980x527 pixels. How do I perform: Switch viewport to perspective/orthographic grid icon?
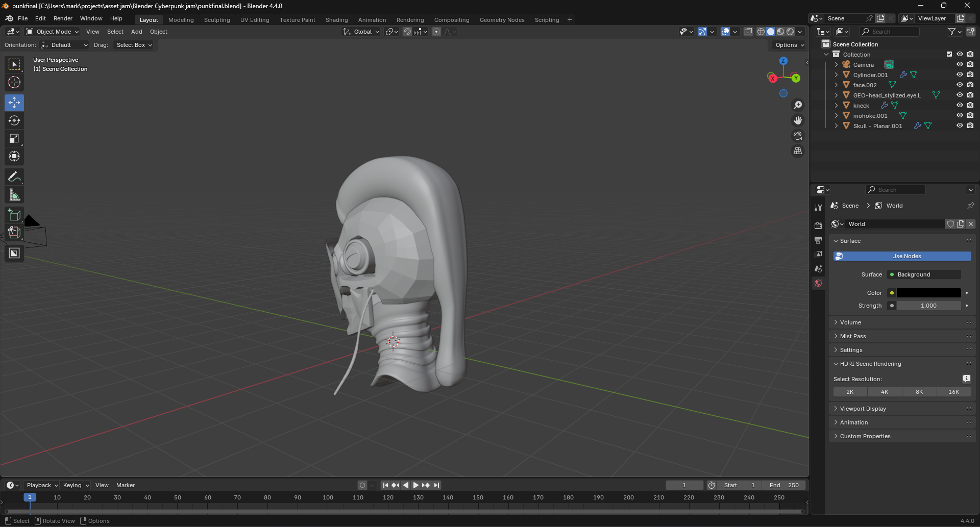[x=797, y=151]
